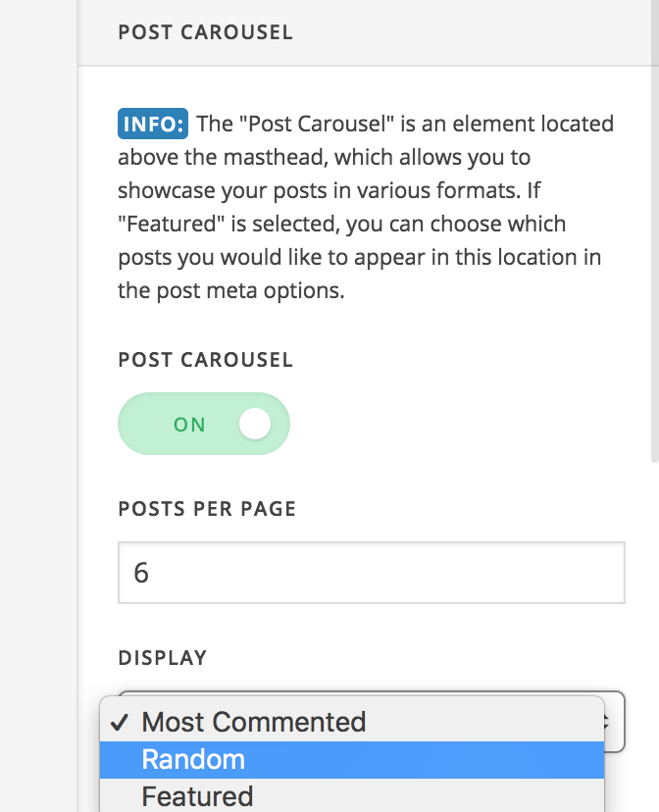Image resolution: width=659 pixels, height=812 pixels.
Task: Click the info paragraph about Post Carousel
Action: [x=366, y=207]
